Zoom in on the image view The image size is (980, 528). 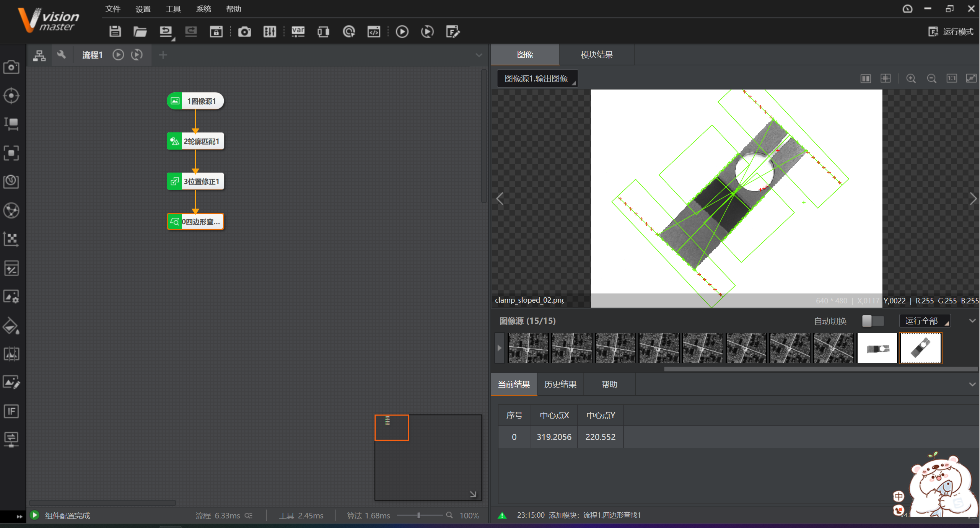pyautogui.click(x=911, y=78)
